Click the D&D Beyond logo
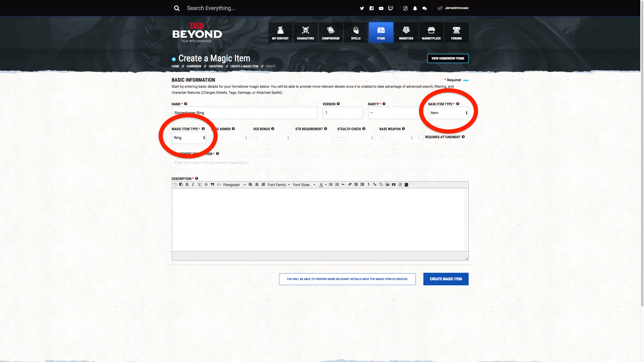The width and height of the screenshot is (644, 362). click(197, 32)
